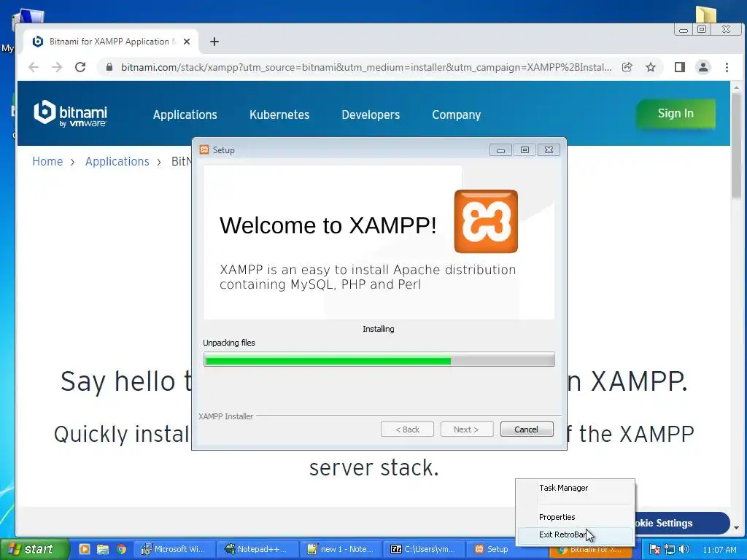This screenshot has height=560, width=747.
Task: Click the taskbar clock 11:07 AM
Action: coord(719,550)
